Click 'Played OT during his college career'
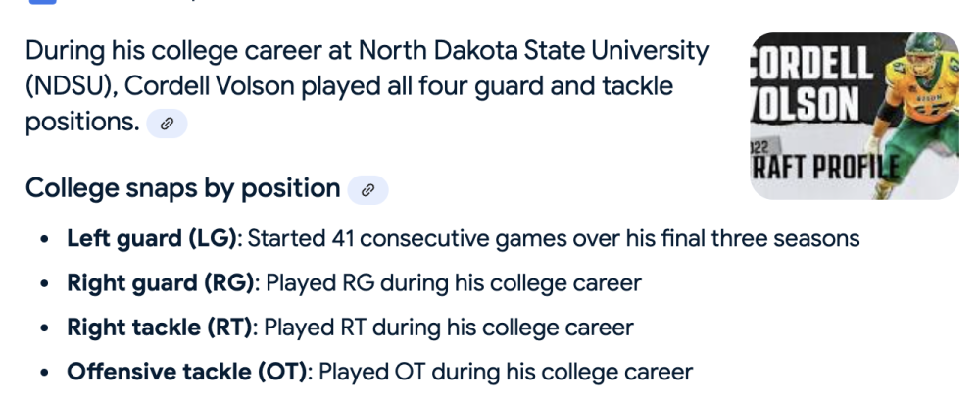Screen dimensions: 980x404 point(506,372)
